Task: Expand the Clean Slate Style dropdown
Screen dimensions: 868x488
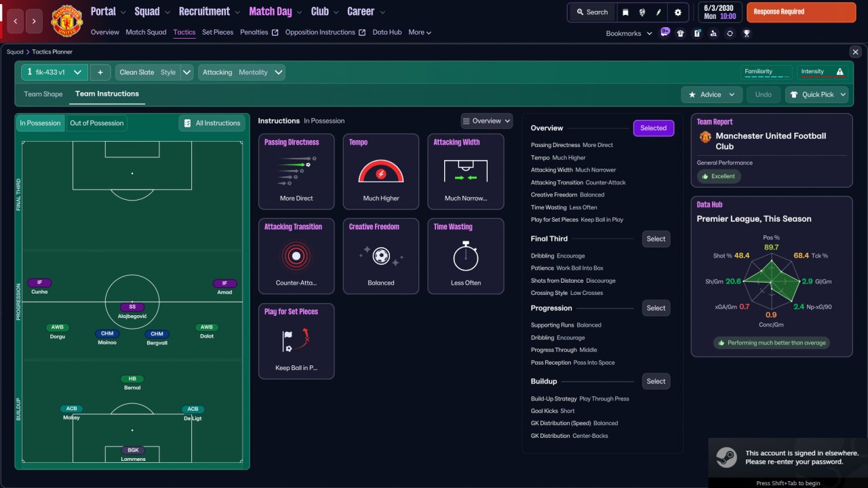Action: pos(155,73)
